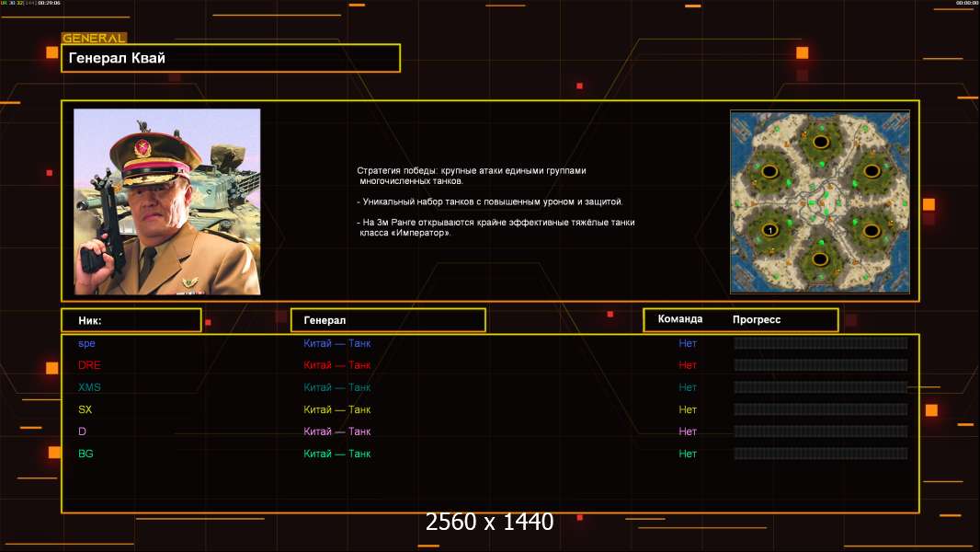The image size is (980, 552).
Task: Click the loading progress bar for BG
Action: 820,454
